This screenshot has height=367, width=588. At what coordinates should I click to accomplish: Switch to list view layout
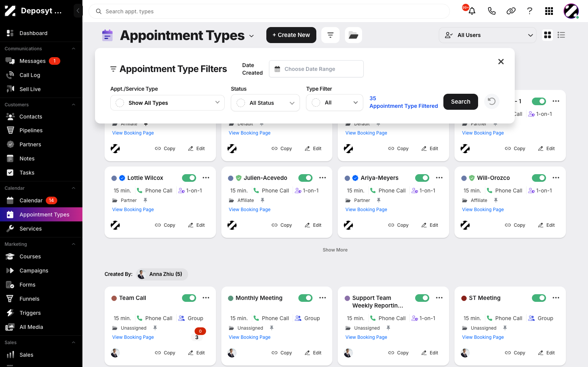[561, 35]
